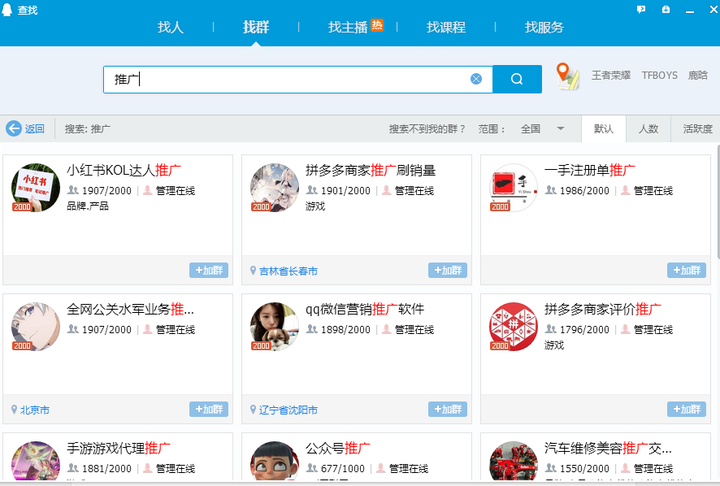This screenshot has height=486, width=720.
Task: Join qq微信营销推广软件 with +加群
Action: point(448,409)
